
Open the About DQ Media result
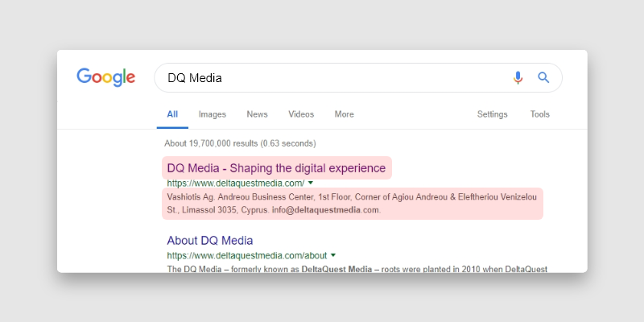tap(210, 240)
